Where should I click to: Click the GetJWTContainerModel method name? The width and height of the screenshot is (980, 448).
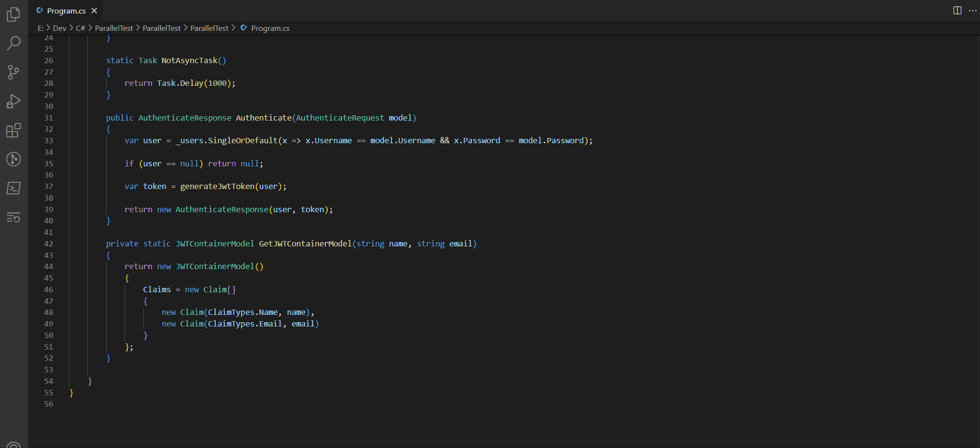click(305, 244)
